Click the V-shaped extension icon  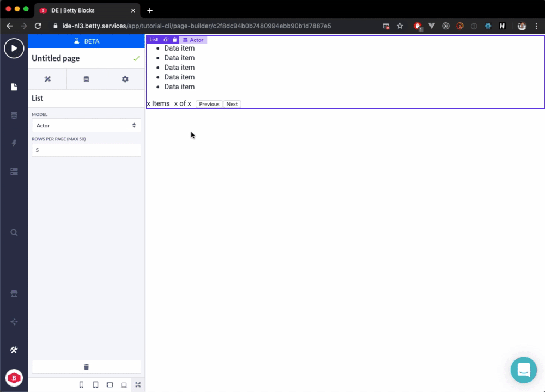click(432, 26)
